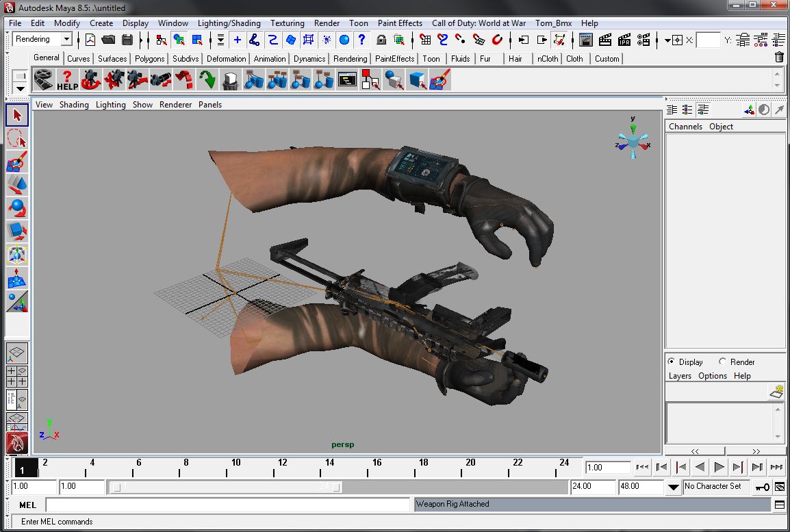Image resolution: width=790 pixels, height=532 pixels.
Task: Click the trash can shelf icon
Action: click(x=779, y=58)
